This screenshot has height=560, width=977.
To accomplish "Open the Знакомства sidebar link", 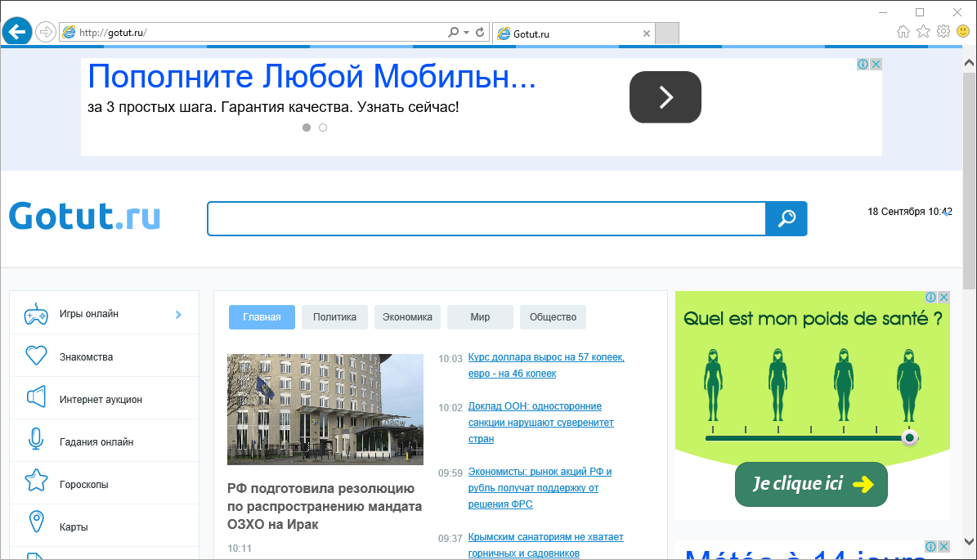I will click(86, 357).
